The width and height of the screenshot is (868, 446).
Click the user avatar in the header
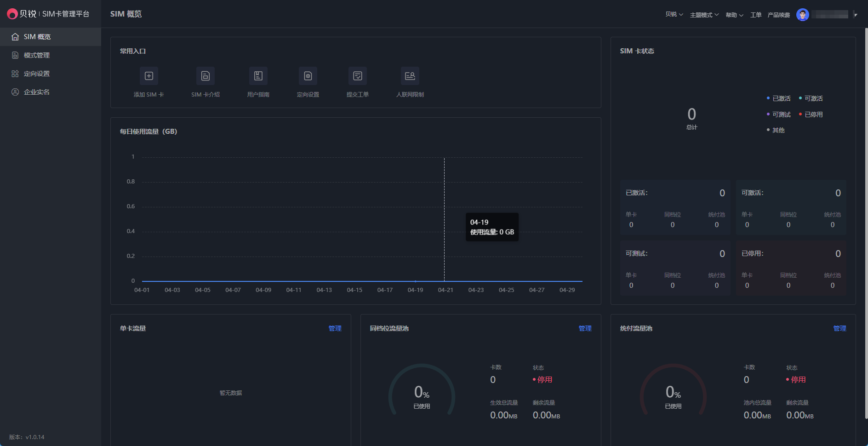[802, 15]
